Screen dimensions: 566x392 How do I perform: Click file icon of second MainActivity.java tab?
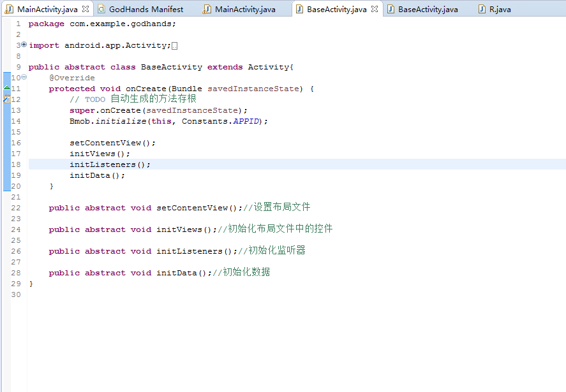(207, 10)
